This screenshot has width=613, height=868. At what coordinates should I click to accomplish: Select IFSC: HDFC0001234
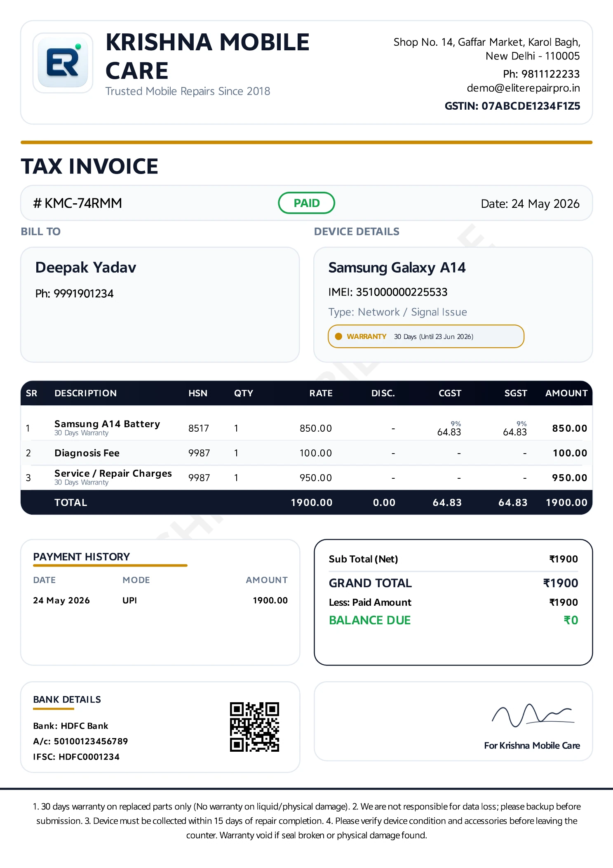(x=76, y=757)
